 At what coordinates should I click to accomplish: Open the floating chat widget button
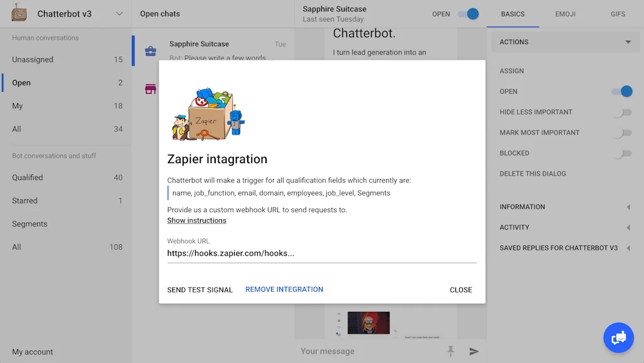618,337
